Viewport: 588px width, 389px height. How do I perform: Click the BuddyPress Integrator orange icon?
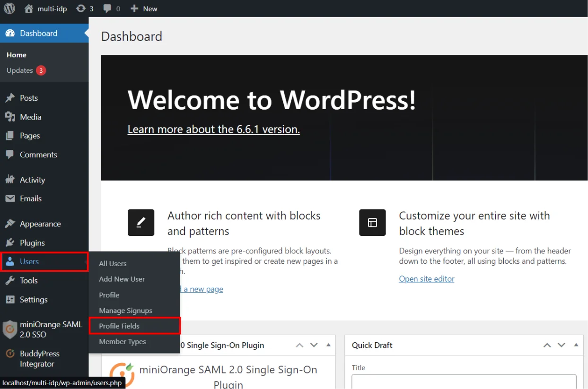point(10,354)
